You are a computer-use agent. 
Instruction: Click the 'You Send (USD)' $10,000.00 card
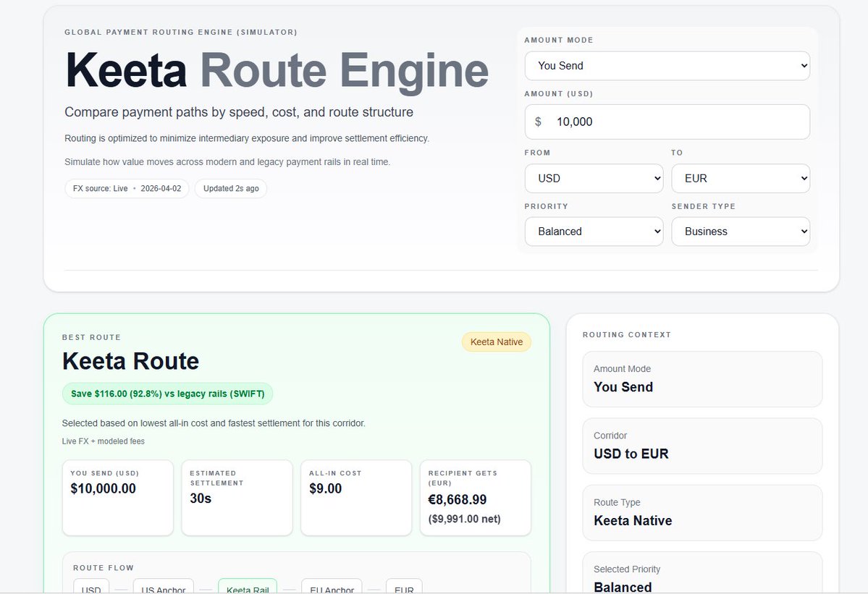tap(118, 498)
